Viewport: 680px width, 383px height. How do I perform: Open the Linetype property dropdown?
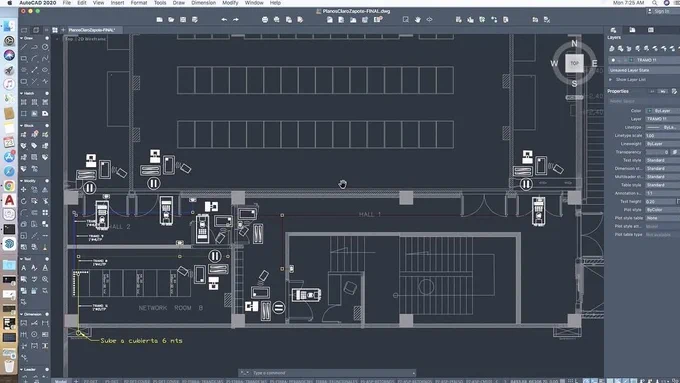663,127
